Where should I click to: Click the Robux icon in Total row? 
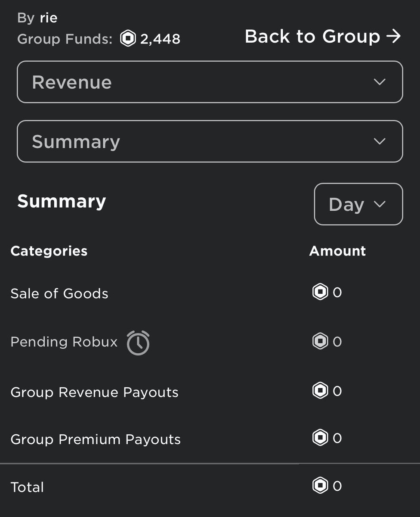[320, 486]
